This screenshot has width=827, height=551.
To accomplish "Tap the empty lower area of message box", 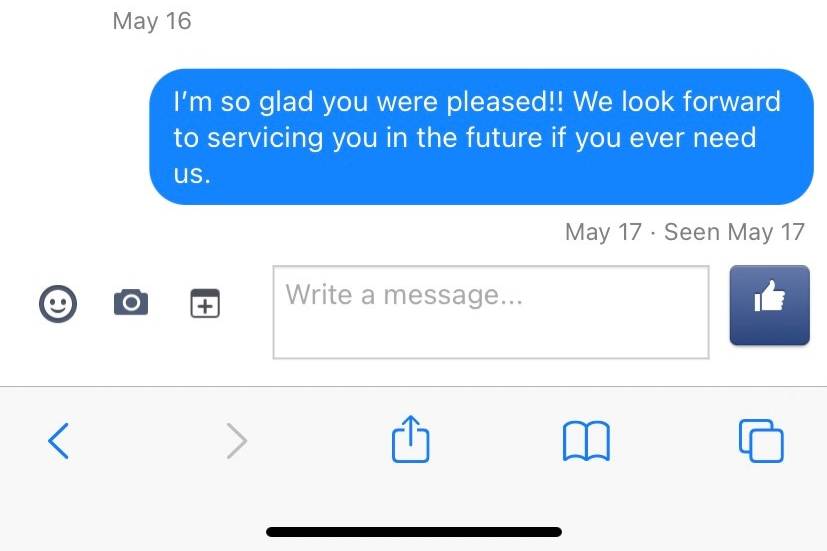I will (491, 337).
